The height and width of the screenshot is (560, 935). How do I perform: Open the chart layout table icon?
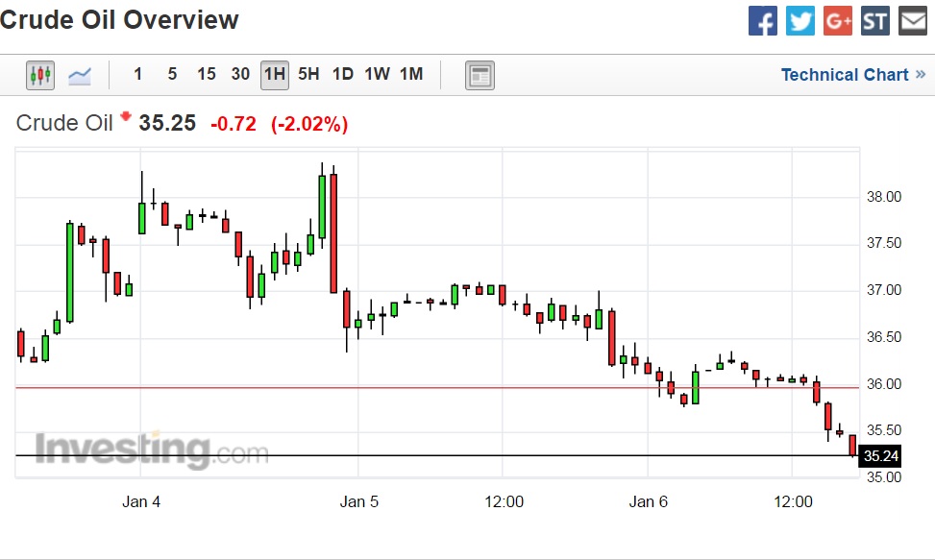coord(480,76)
